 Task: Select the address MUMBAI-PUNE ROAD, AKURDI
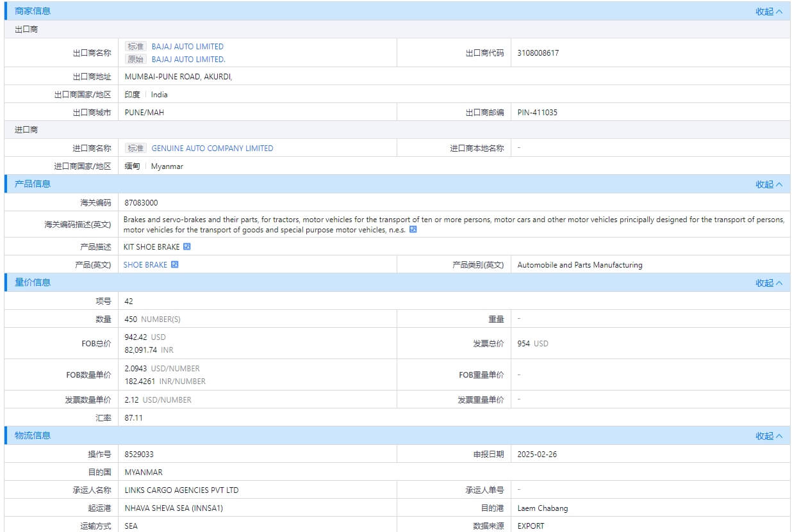point(178,77)
